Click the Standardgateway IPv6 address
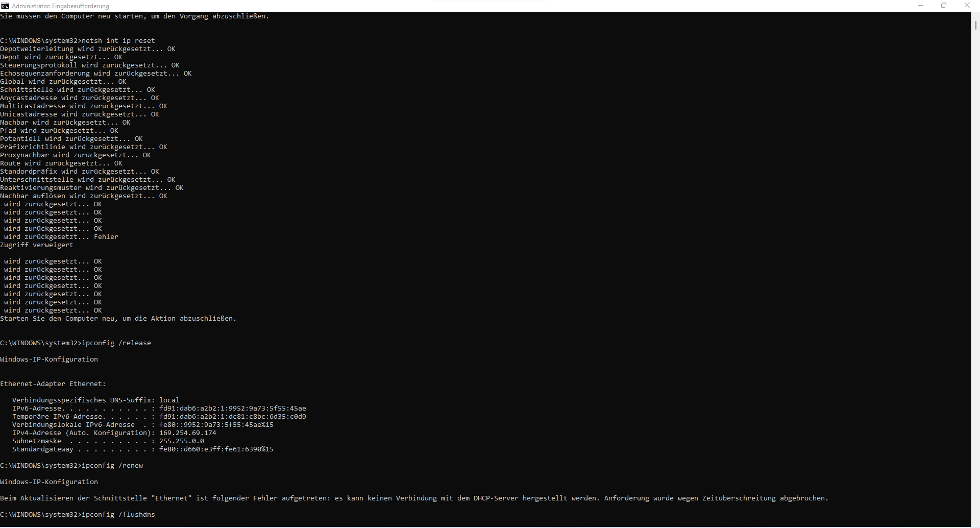 (x=217, y=449)
